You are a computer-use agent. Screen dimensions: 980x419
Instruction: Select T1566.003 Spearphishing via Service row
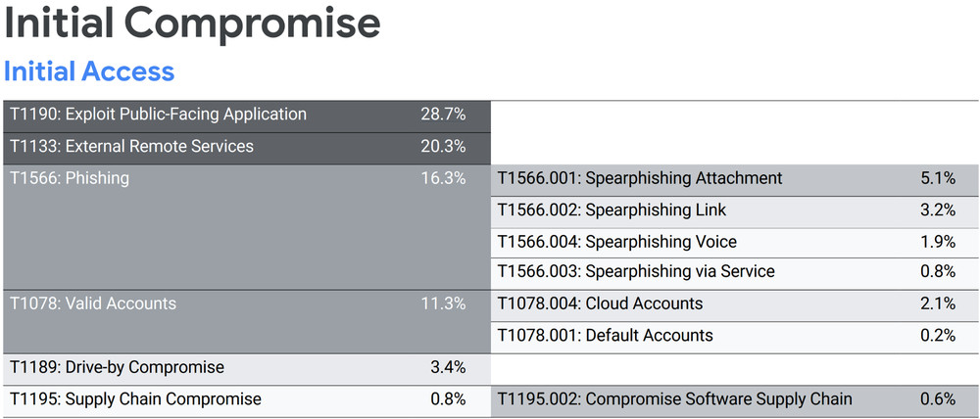[636, 271]
